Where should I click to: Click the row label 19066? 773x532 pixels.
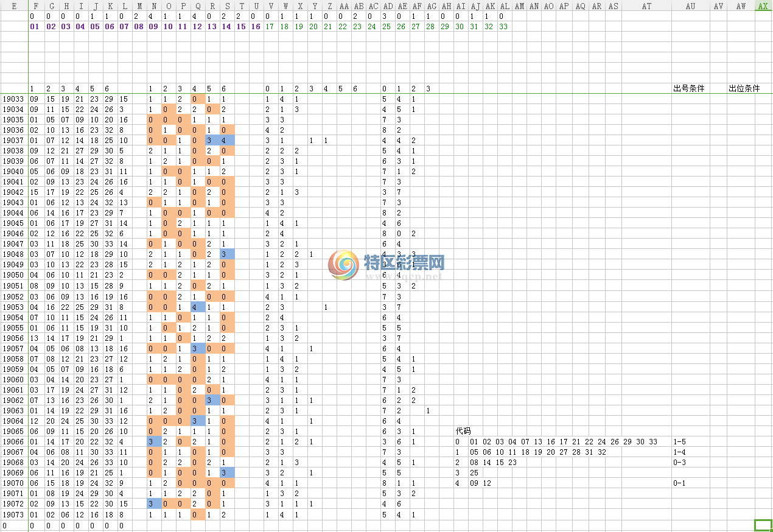point(13,441)
